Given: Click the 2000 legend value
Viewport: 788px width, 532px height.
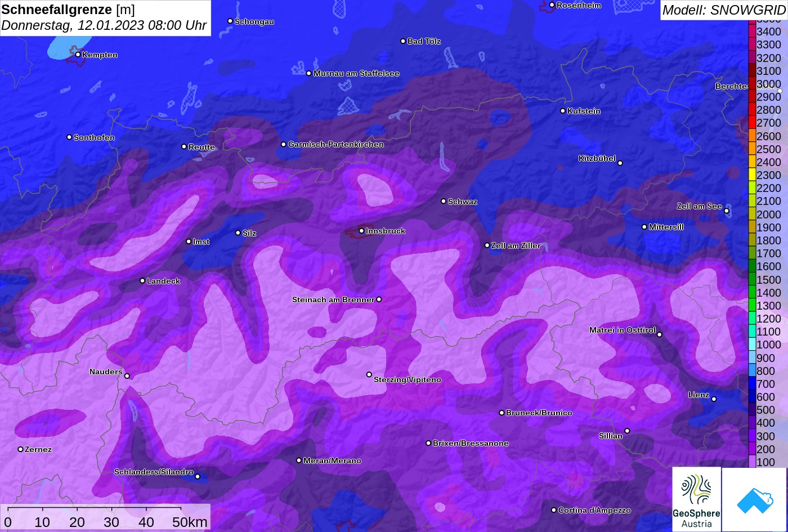Looking at the screenshot, I should 769,214.
